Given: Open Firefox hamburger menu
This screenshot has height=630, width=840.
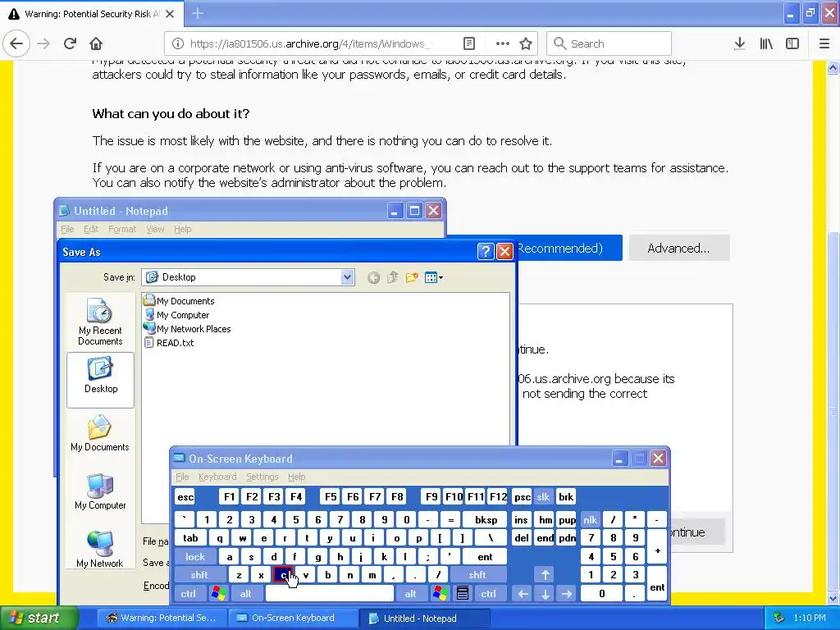Looking at the screenshot, I should click(824, 43).
